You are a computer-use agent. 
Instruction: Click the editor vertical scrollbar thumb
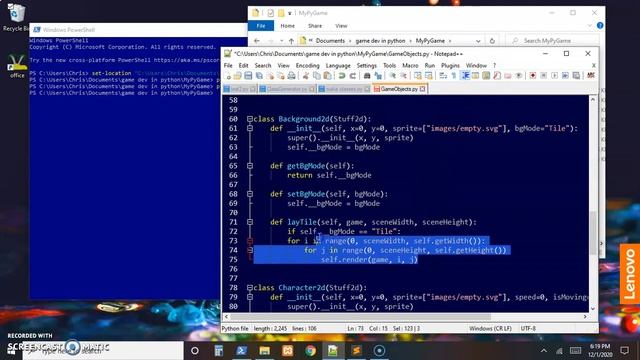coord(593,233)
